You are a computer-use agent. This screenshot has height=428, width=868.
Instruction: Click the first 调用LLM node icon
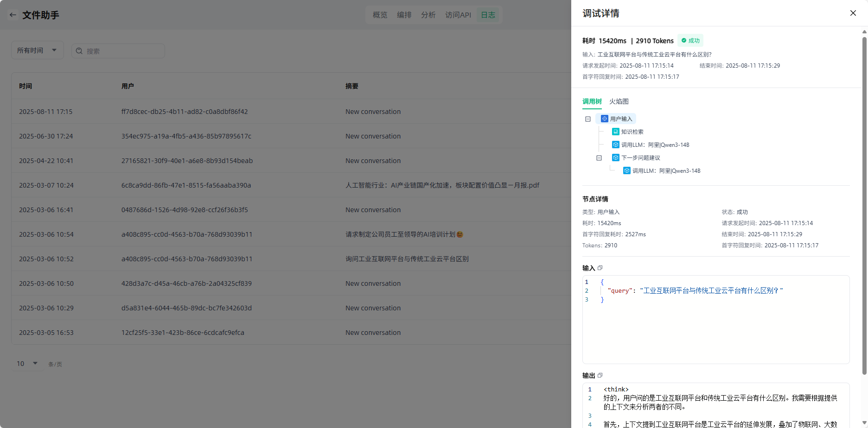(x=616, y=145)
